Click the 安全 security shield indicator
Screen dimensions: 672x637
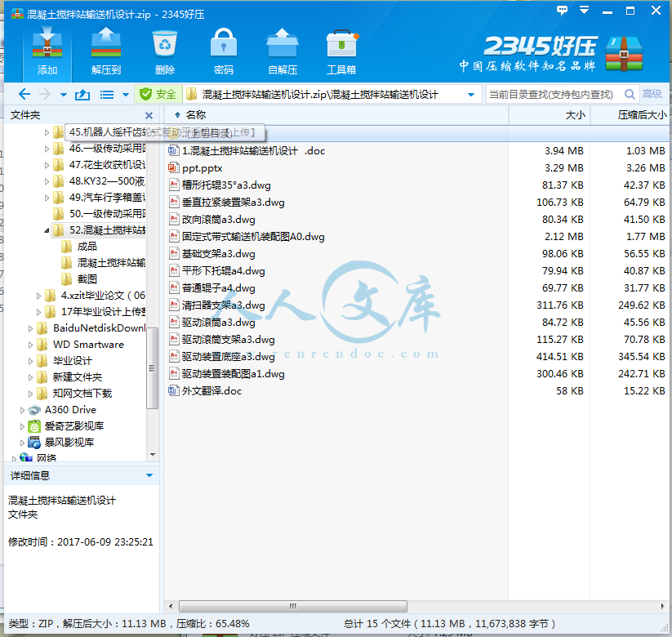[158, 94]
